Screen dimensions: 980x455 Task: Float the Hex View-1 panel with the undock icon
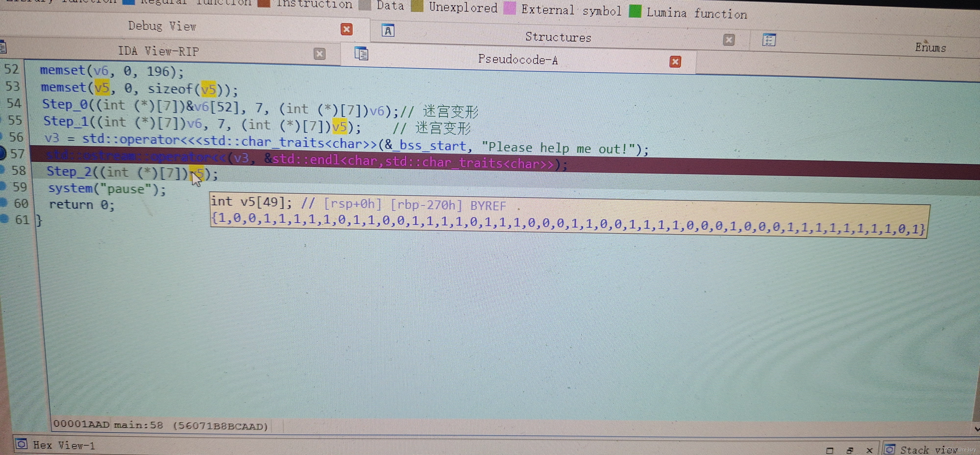pos(850,450)
